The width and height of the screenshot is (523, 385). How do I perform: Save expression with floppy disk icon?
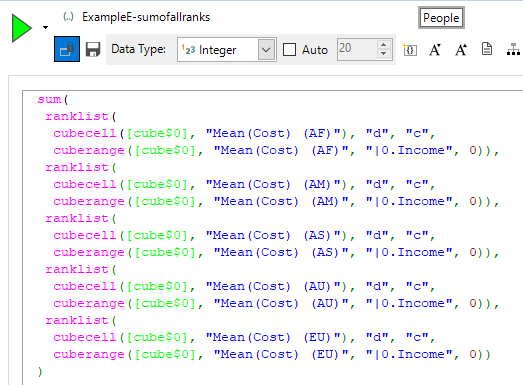(93, 49)
